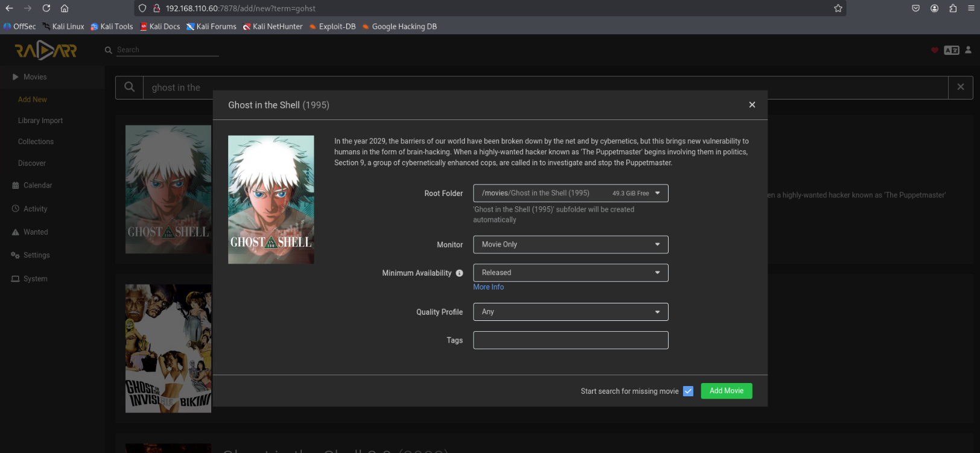
Task: Open Calendar in the sidebar
Action: click(37, 185)
